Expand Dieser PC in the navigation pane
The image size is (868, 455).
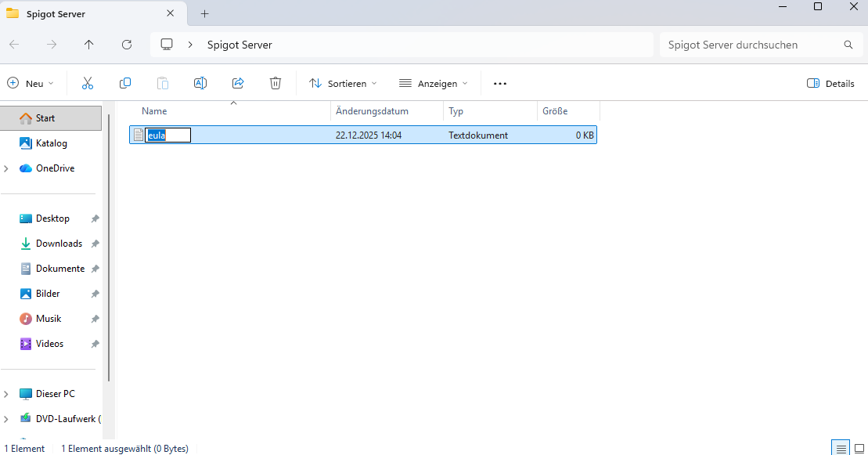pos(8,393)
